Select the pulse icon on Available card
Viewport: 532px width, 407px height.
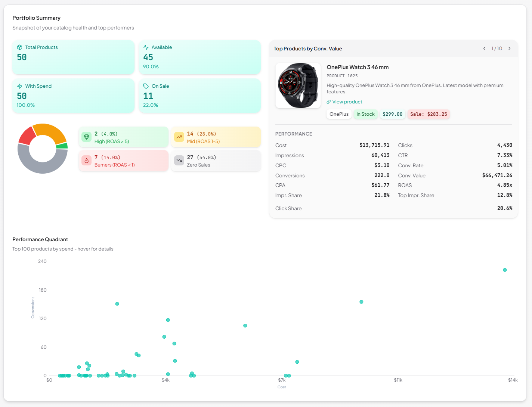(x=145, y=47)
